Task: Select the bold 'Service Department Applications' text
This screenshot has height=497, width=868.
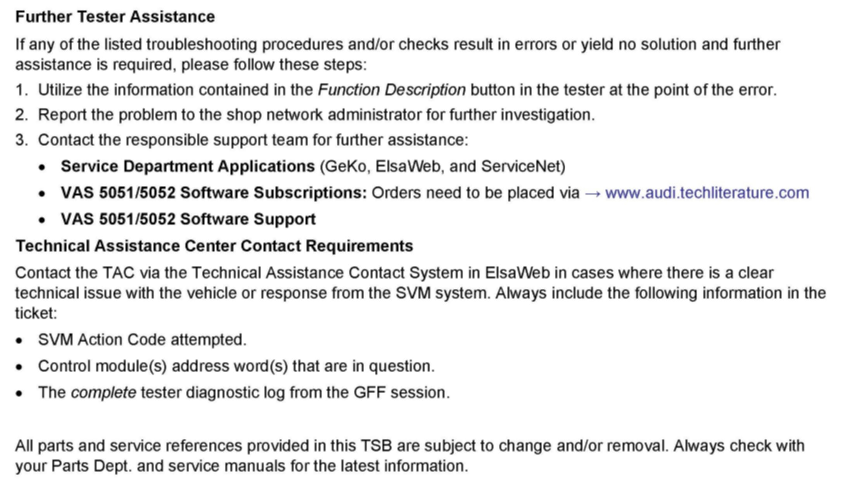Action: click(188, 167)
